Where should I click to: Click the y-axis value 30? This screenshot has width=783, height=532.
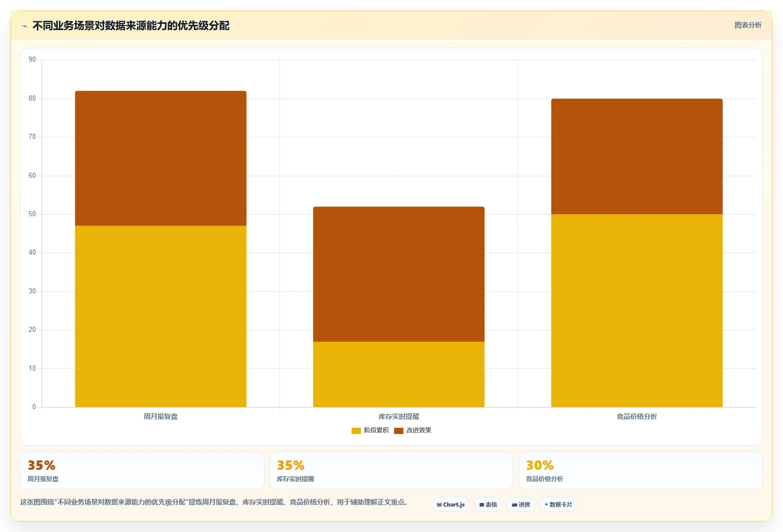32,291
